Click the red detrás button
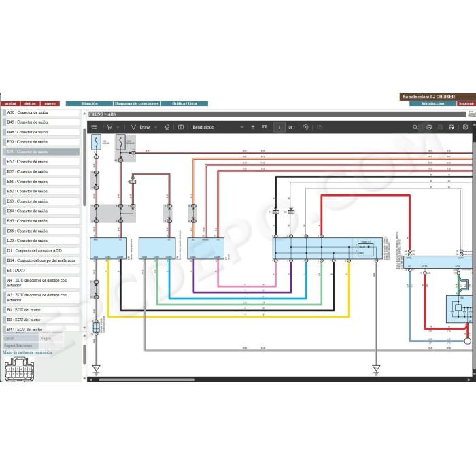The height and width of the screenshot is (476, 476). point(30,103)
